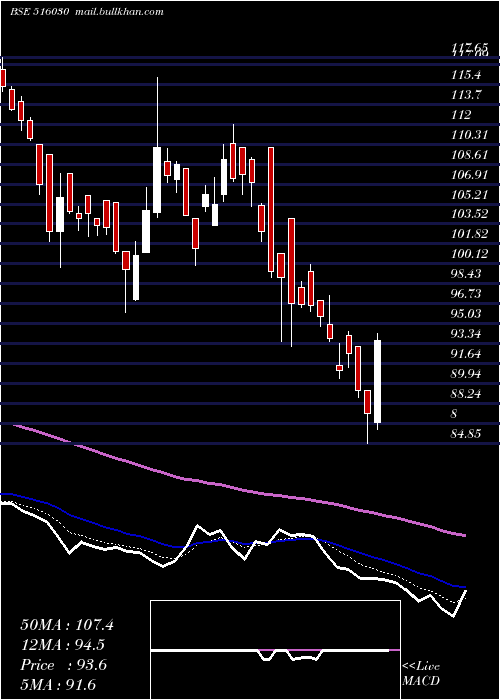Image resolution: width=500 pixels, height=700 pixels.
Task: Click the last white candlestick on the chart
Action: (x=378, y=382)
